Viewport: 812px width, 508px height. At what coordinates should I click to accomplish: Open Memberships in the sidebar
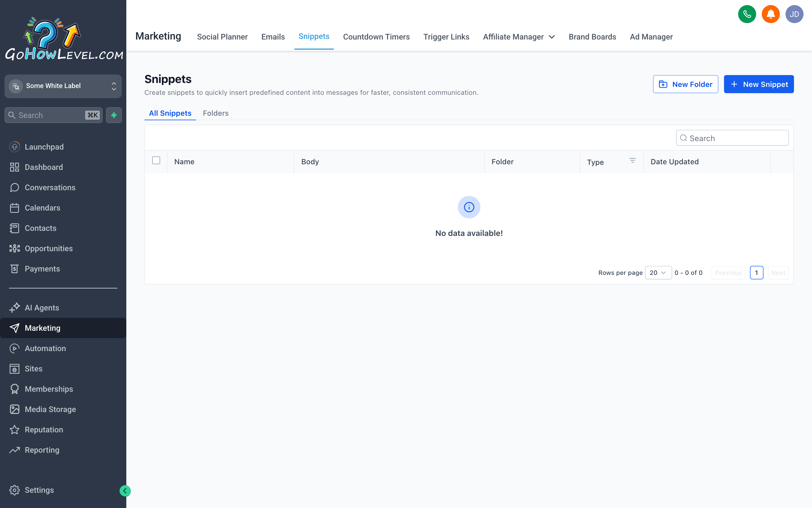[63, 389]
